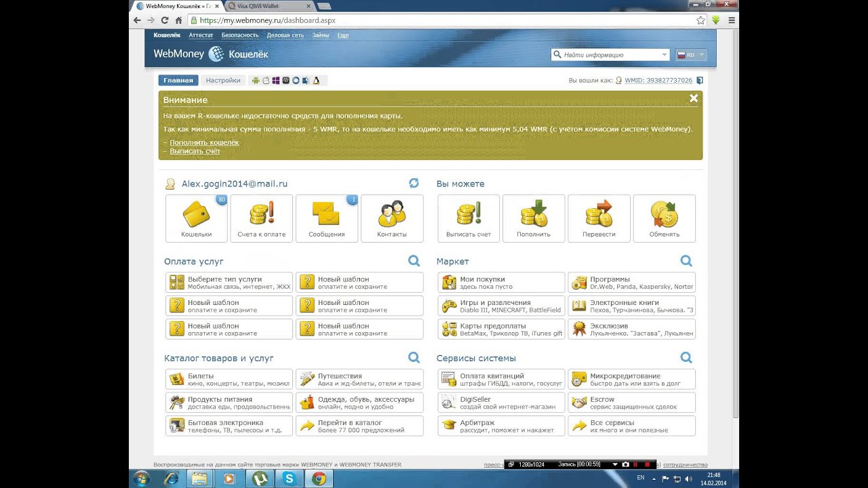Open Электронные книги
868x488 pixels.
click(x=631, y=306)
